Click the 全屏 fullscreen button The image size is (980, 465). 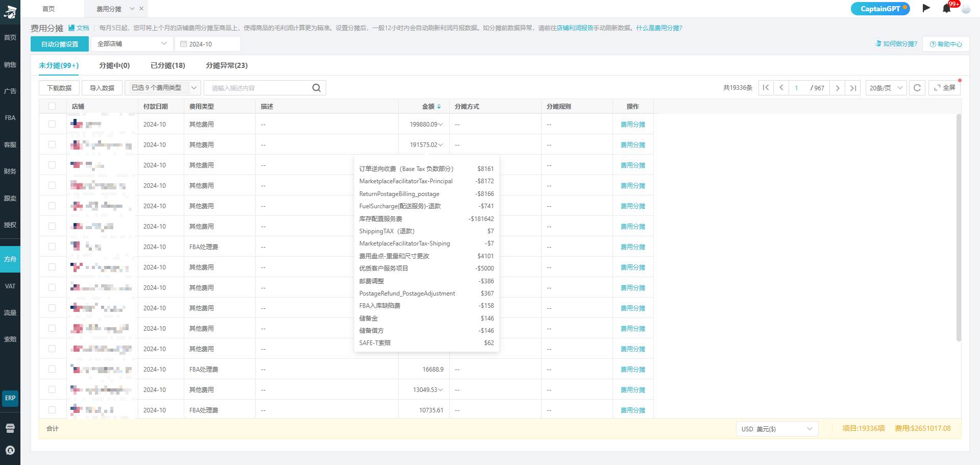944,88
